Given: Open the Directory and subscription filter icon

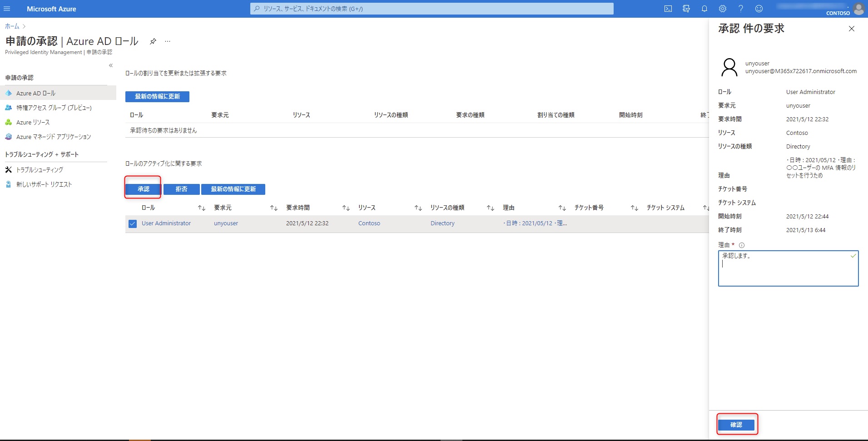Looking at the screenshot, I should point(686,9).
